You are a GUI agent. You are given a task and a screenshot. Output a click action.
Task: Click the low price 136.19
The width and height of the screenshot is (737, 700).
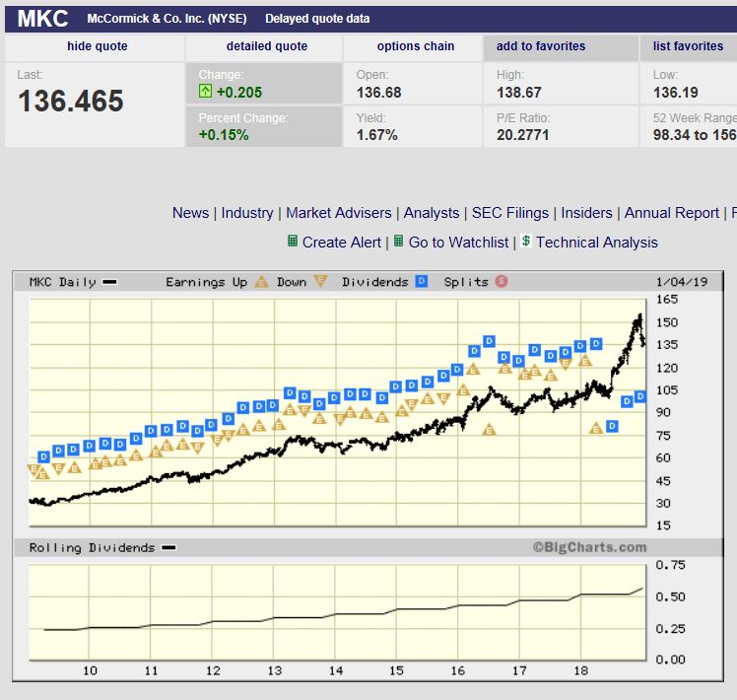point(676,93)
